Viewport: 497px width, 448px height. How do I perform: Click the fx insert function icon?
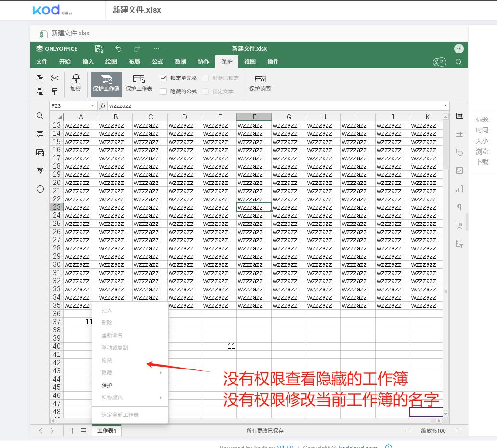point(103,106)
